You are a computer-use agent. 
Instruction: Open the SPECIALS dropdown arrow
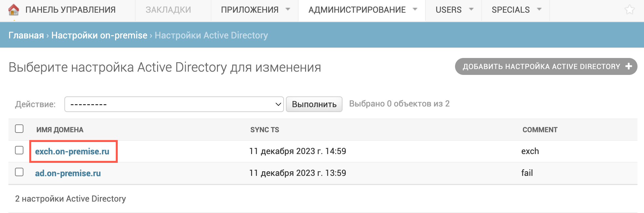[x=539, y=9]
